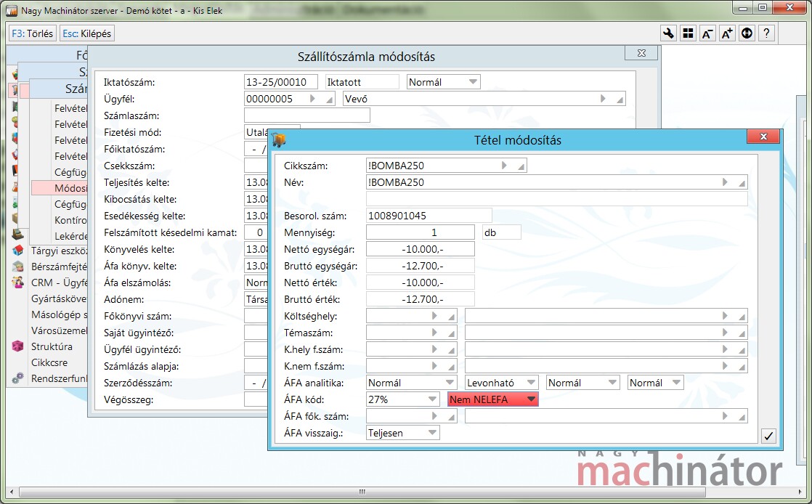Open the ÁFA visszaig. Teljesen dropdown
Image resolution: width=812 pixels, height=504 pixels.
(x=432, y=433)
